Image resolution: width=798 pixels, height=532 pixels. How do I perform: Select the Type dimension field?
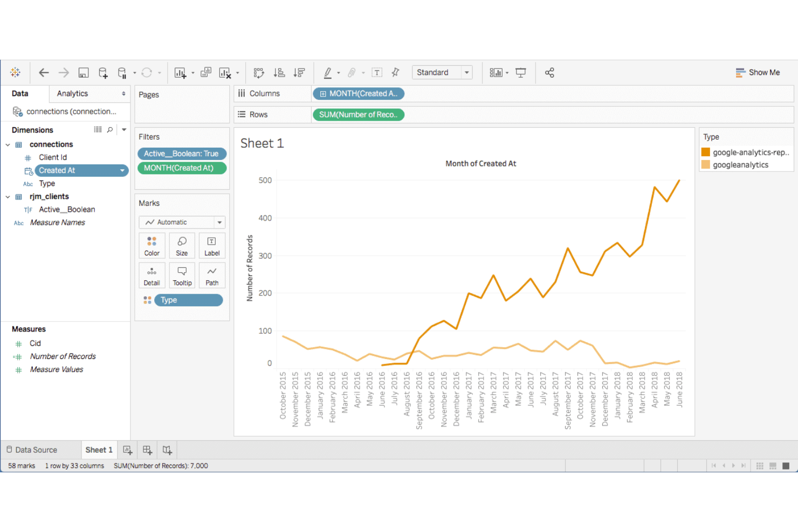pos(47,183)
